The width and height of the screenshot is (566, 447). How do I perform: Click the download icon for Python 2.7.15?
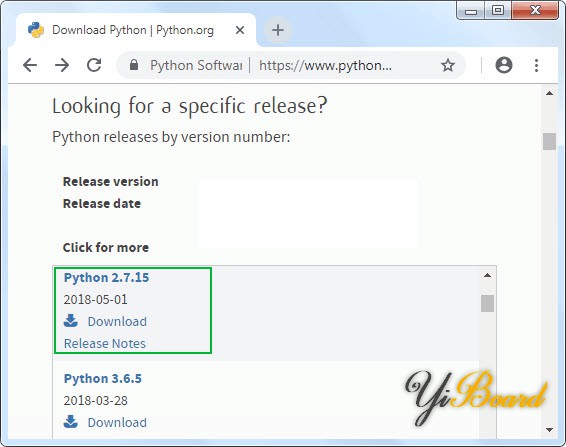coord(71,321)
